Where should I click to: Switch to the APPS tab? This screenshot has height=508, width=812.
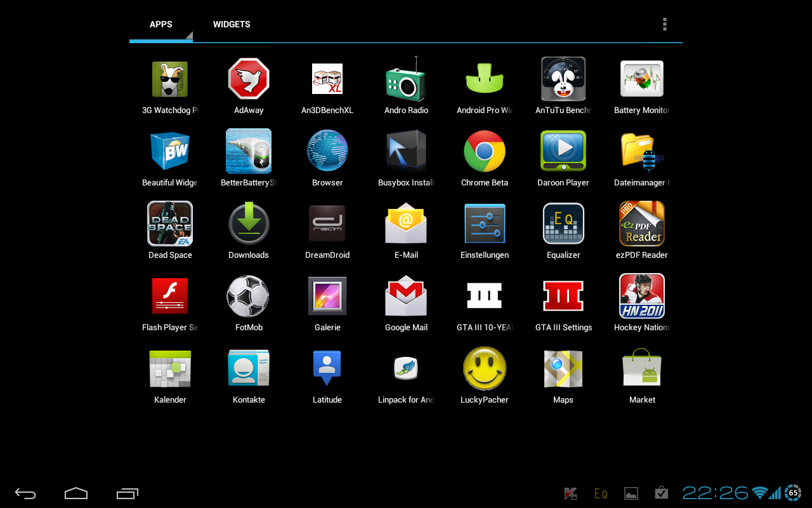[161, 24]
